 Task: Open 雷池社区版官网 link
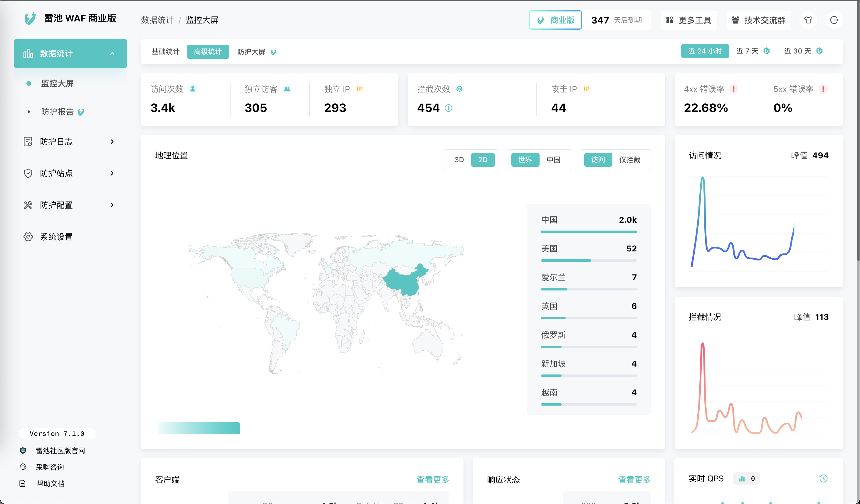(x=61, y=451)
